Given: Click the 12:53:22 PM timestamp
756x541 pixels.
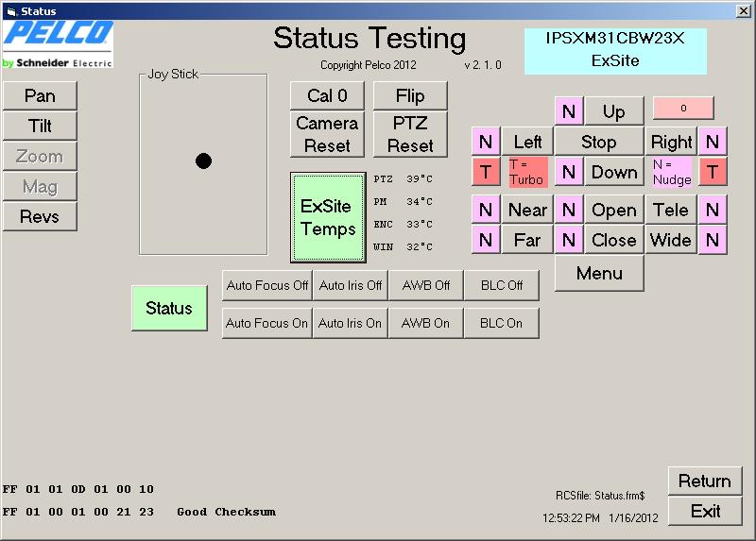Looking at the screenshot, I should tap(572, 518).
